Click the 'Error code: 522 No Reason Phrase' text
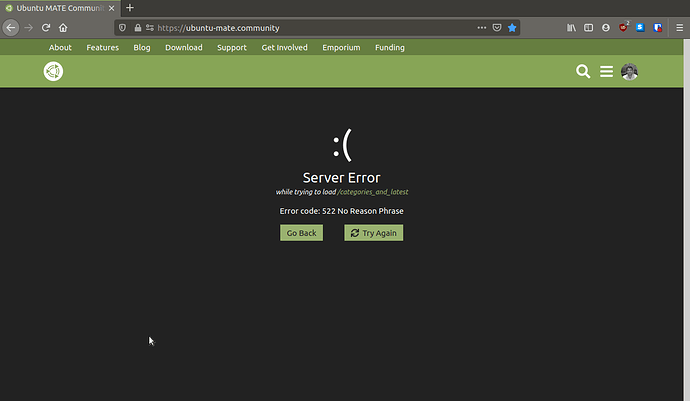Image resolution: width=690 pixels, height=401 pixels. [x=341, y=211]
